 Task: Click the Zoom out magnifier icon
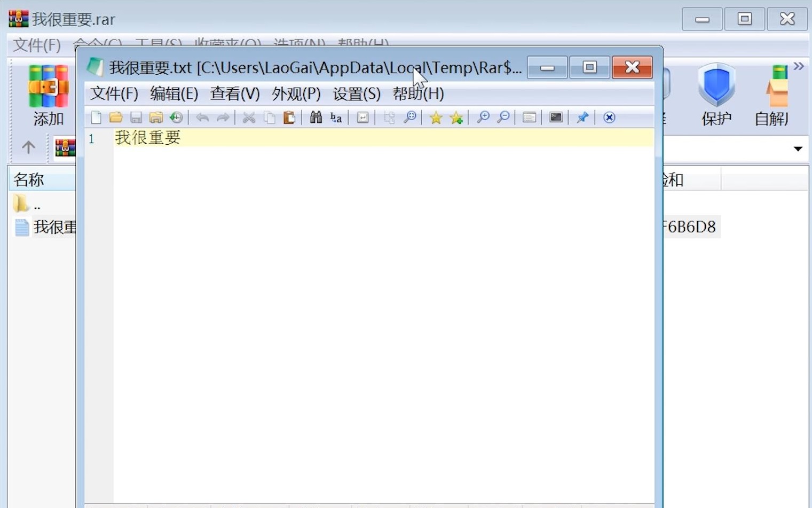point(503,118)
